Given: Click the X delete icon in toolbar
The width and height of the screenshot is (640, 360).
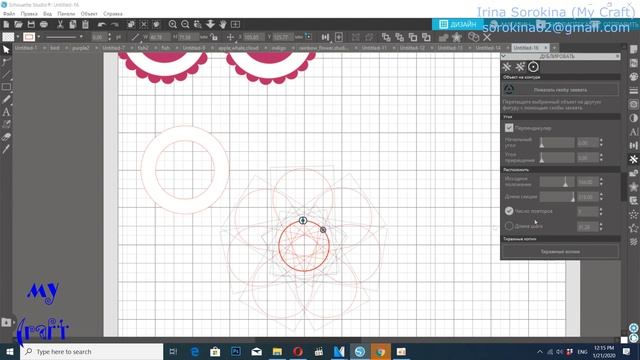Looking at the screenshot, I should pos(487,37).
